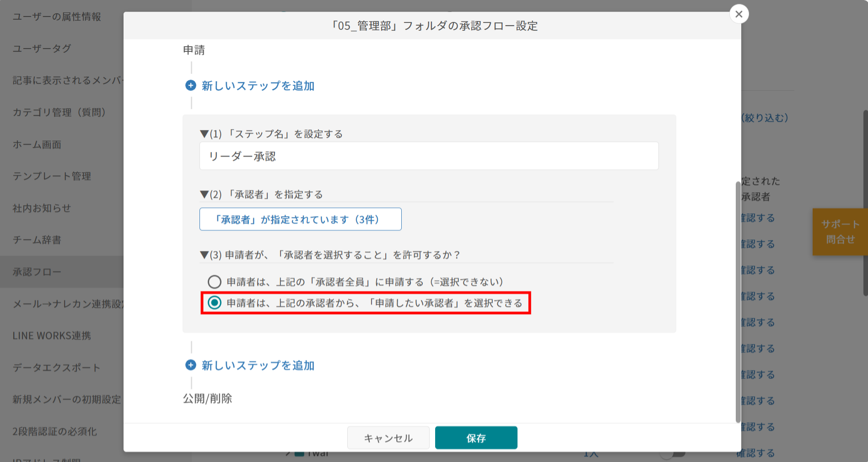The height and width of the screenshot is (462, 868).
Task: Click the step name field 'リーダー承認'
Action: click(428, 156)
